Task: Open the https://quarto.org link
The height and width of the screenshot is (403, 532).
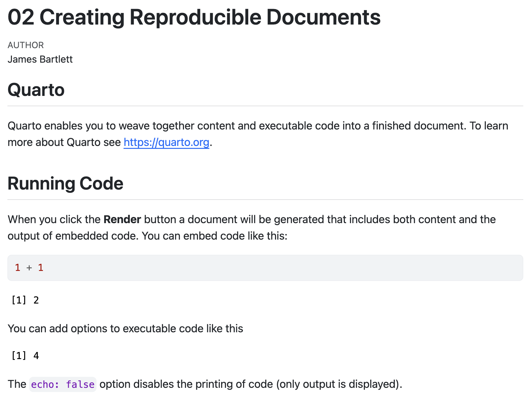Action: (x=166, y=142)
